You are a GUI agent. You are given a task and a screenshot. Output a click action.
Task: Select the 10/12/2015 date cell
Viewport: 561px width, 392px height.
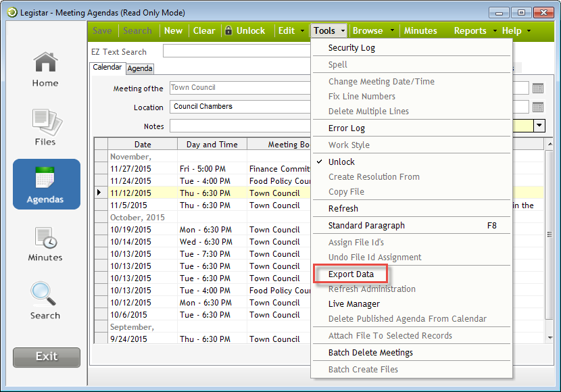(x=143, y=303)
